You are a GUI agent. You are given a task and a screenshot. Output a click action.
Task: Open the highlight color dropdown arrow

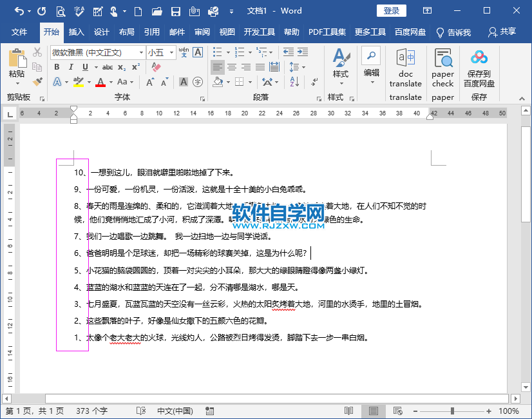point(88,83)
